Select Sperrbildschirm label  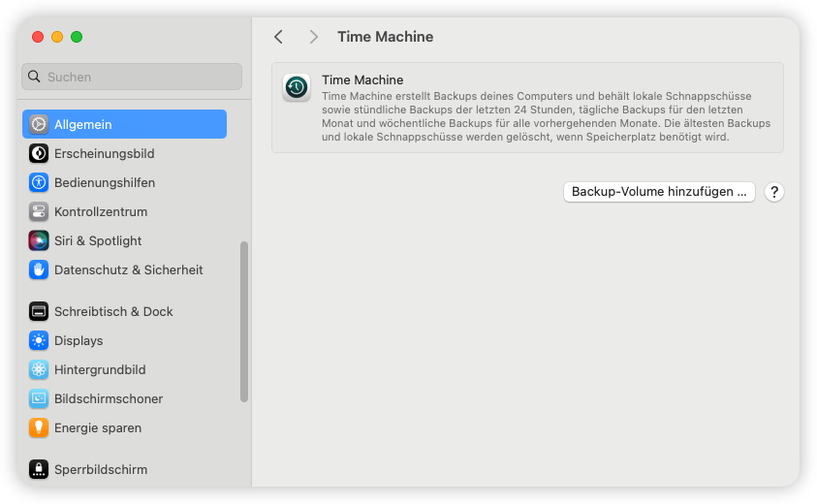pos(101,470)
